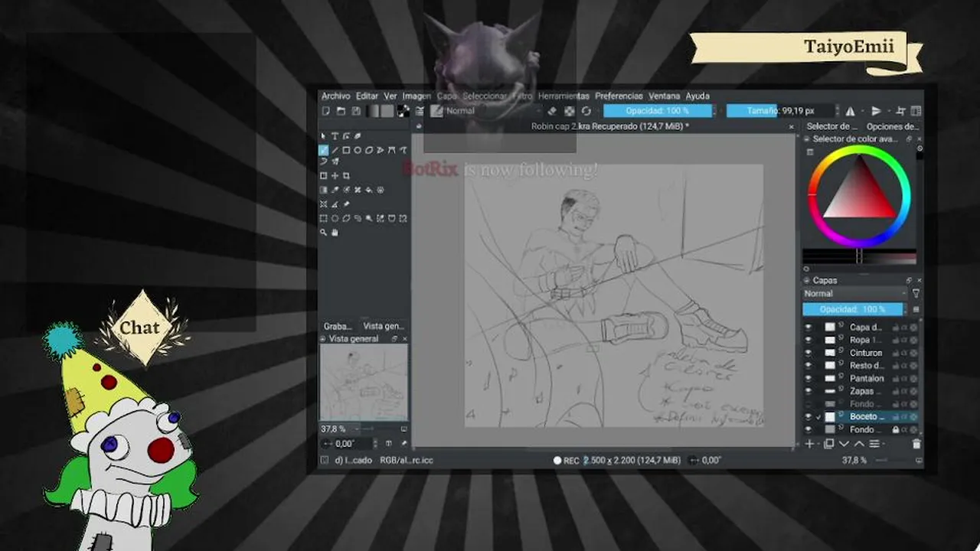Create a new document from toolbar
The height and width of the screenshot is (551, 980).
coord(325,111)
